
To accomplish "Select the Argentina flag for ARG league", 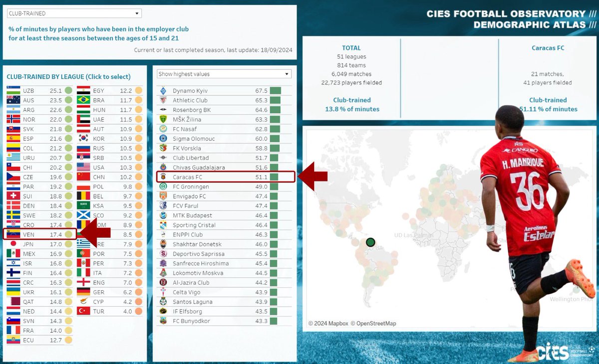I will point(13,110).
